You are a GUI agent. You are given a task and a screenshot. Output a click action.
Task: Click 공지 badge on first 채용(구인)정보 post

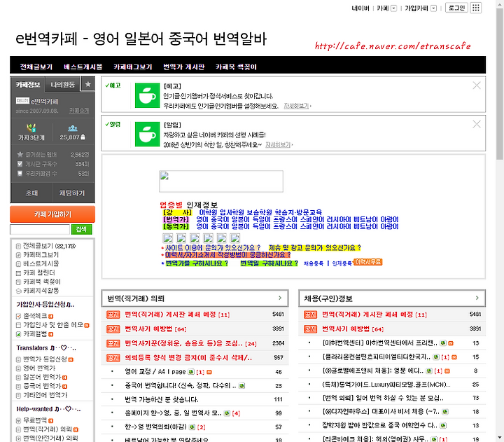[x=311, y=315]
